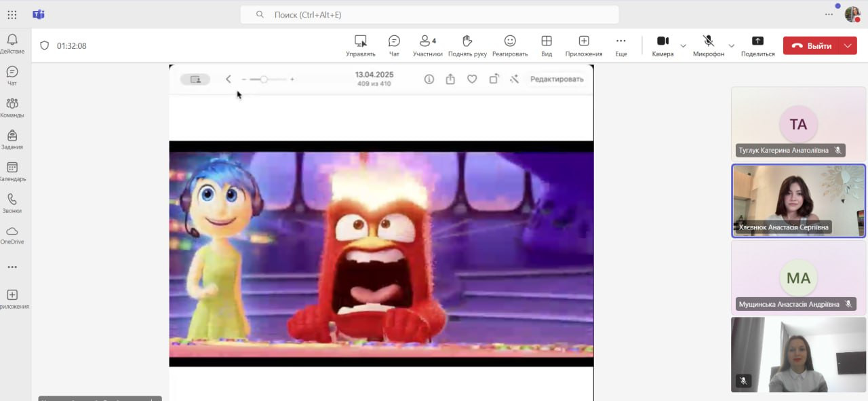Click info icon in shared photo viewer

(x=429, y=79)
